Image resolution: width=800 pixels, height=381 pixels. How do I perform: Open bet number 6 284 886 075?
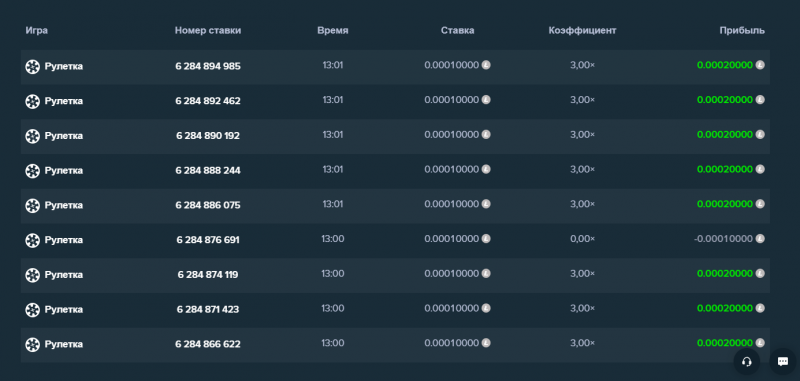[x=208, y=205]
